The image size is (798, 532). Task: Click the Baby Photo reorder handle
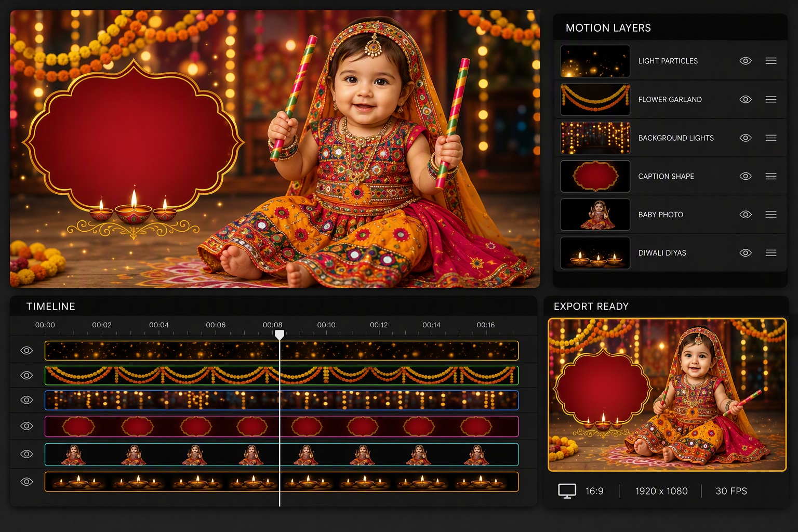pyautogui.click(x=771, y=215)
